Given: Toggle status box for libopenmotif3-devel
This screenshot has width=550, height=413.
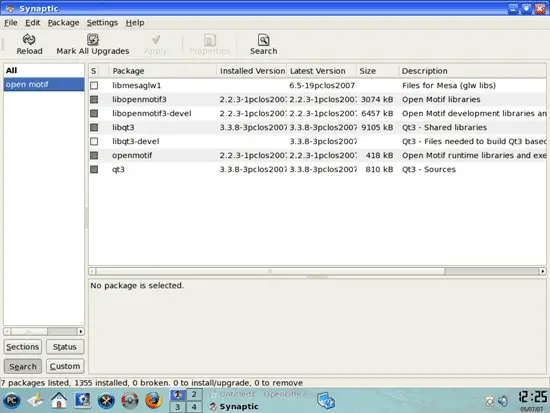Looking at the screenshot, I should tap(94, 113).
